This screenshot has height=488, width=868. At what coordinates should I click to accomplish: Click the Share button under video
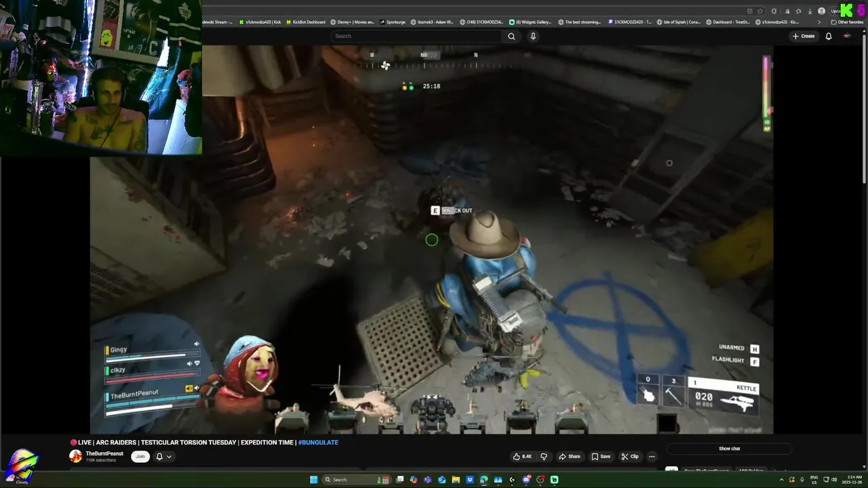570,456
